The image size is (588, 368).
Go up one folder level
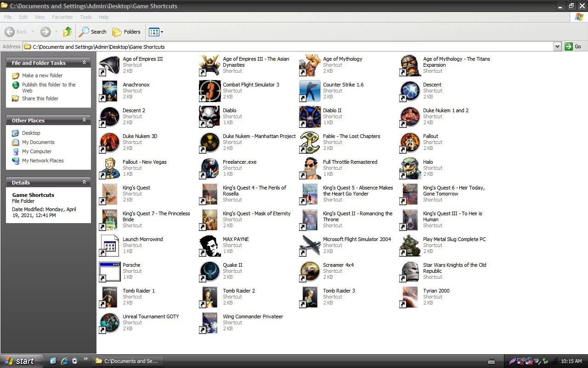(x=68, y=32)
